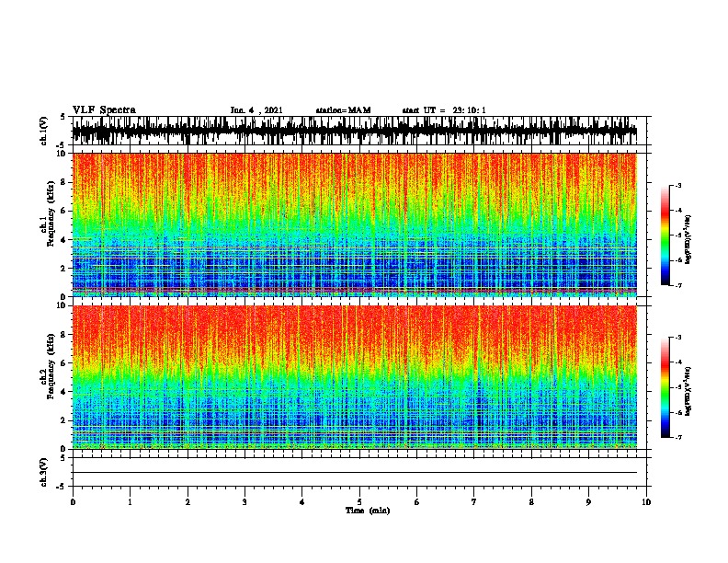Click the '5' tick on time axis

point(359,502)
